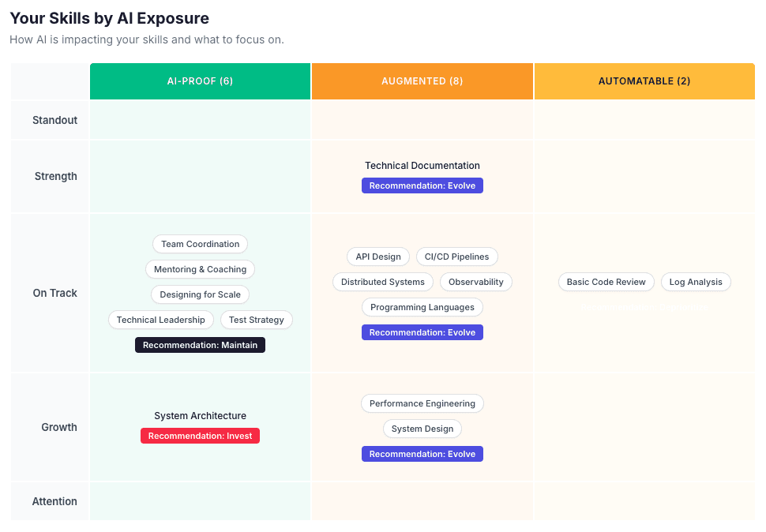766x532 pixels.
Task: Click Evolve badge under Technical Documentation
Action: pos(422,185)
